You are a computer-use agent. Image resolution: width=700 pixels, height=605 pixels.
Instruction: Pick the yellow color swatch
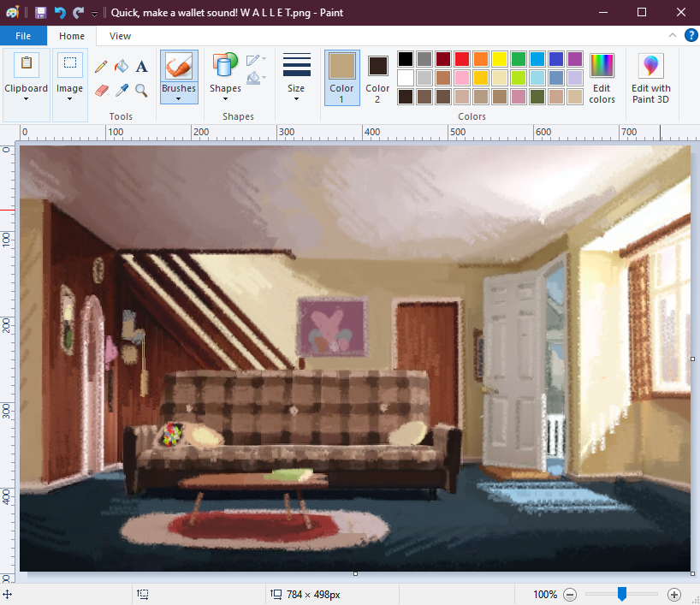500,59
